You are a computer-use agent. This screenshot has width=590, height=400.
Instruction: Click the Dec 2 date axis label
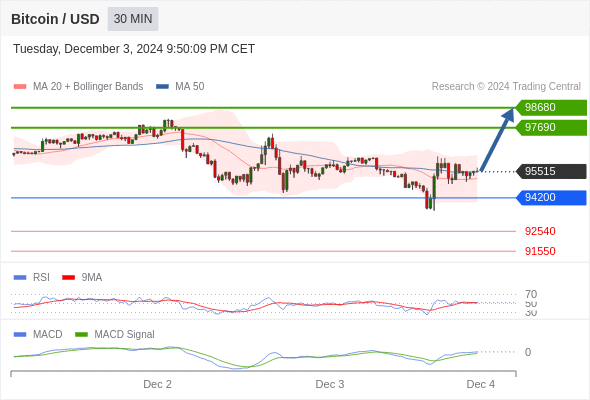coord(157,384)
